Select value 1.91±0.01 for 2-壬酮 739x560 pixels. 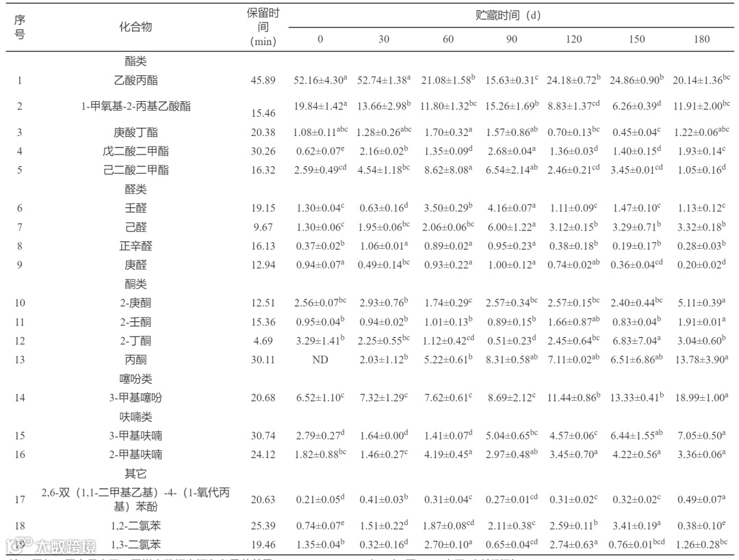701,321
